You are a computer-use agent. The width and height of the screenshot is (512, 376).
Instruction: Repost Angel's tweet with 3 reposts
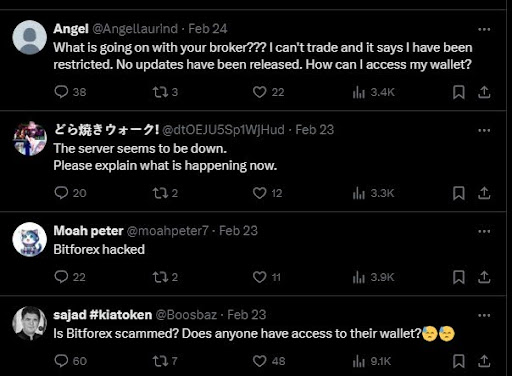point(160,92)
